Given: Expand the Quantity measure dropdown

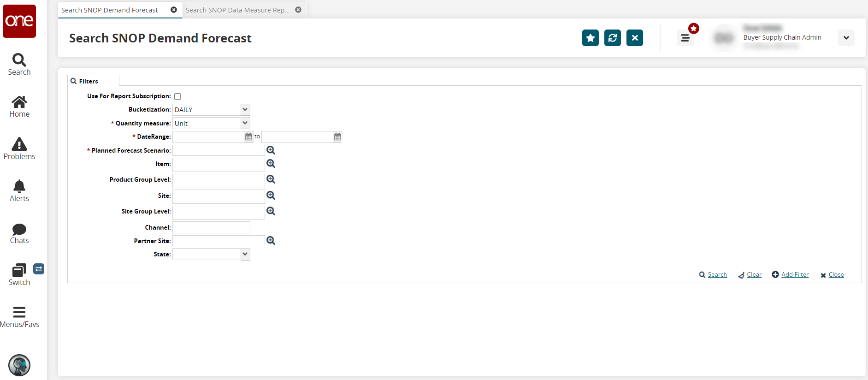Looking at the screenshot, I should point(245,123).
